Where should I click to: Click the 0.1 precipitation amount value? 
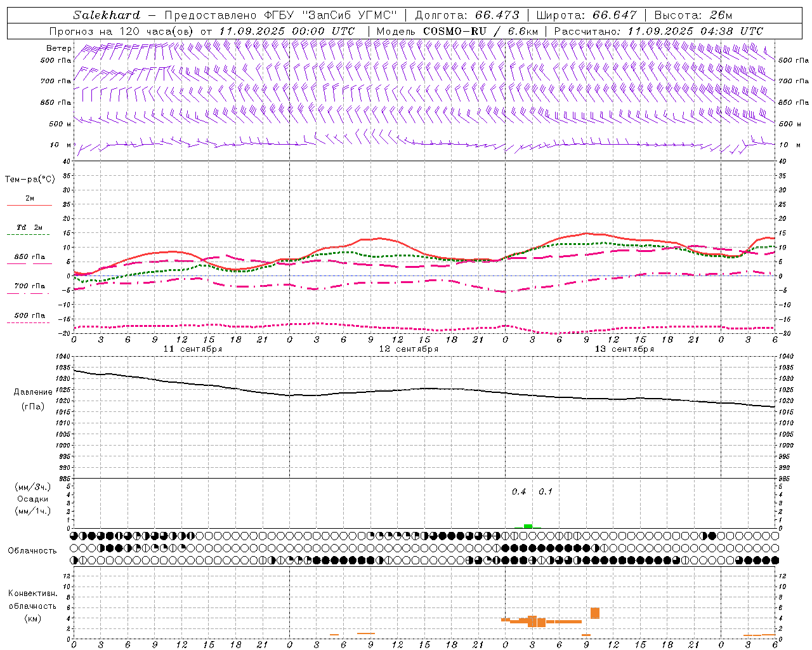546,491
